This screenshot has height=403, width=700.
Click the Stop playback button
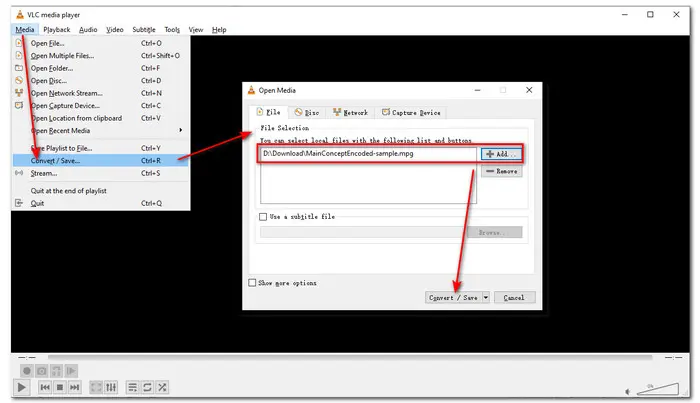(60, 387)
